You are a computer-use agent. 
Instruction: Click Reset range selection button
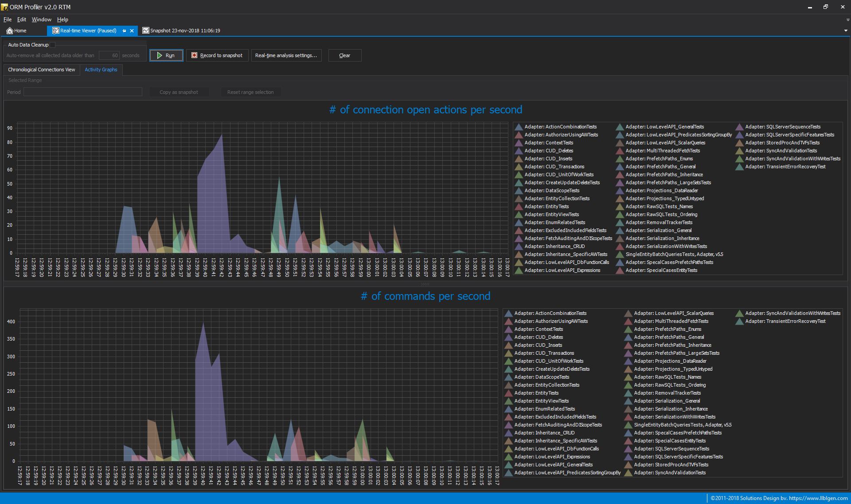[x=250, y=92]
